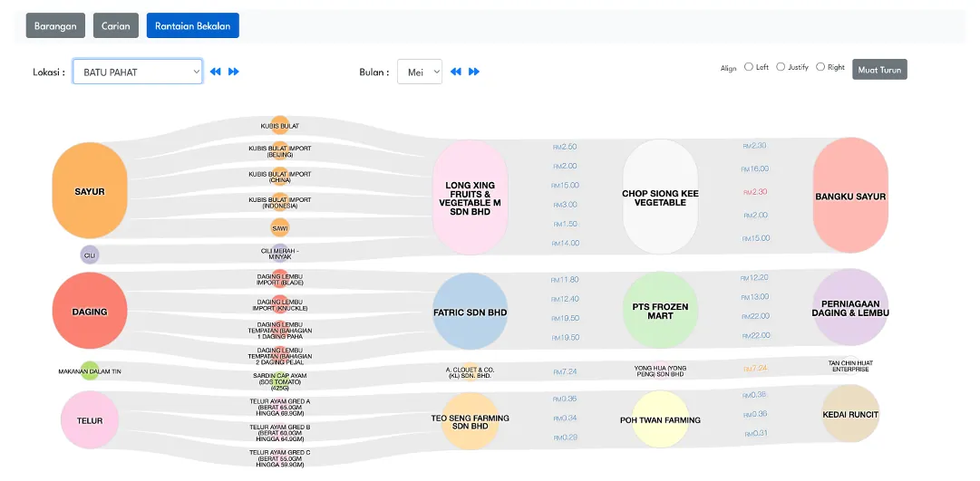Image resolution: width=980 pixels, height=481 pixels.
Task: Click the KUBIS BULAT item node
Action: click(280, 126)
